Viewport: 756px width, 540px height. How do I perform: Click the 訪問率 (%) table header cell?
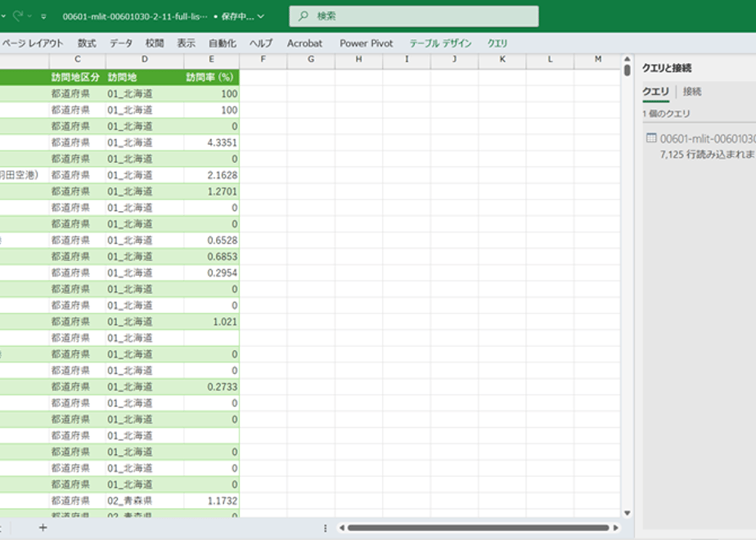211,77
